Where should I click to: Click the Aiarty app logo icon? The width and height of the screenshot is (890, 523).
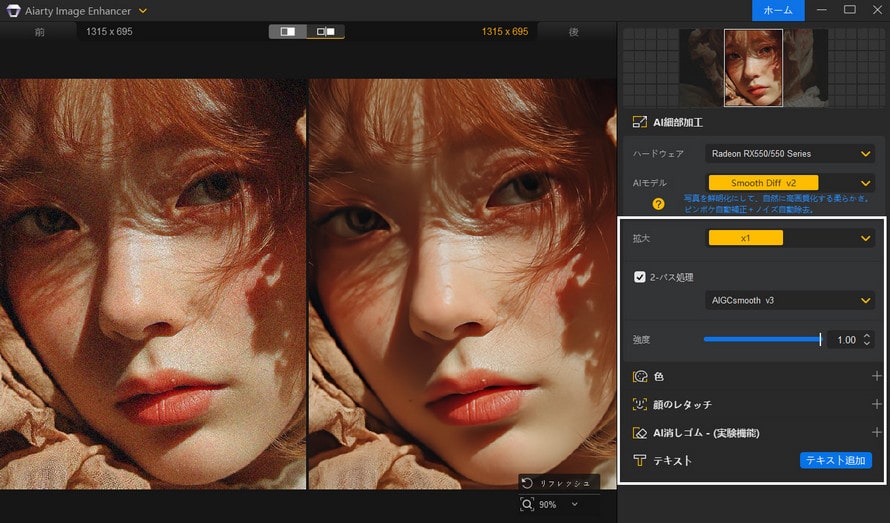click(x=13, y=11)
